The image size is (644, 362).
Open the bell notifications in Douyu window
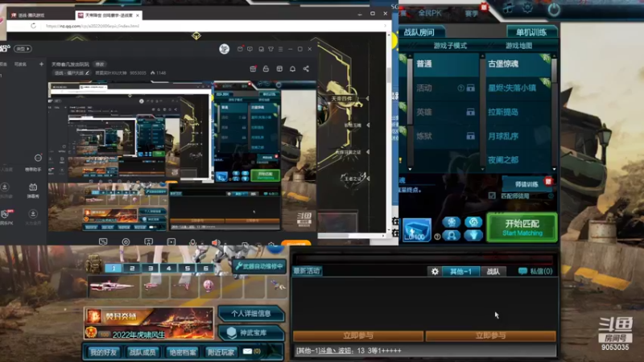point(292,69)
